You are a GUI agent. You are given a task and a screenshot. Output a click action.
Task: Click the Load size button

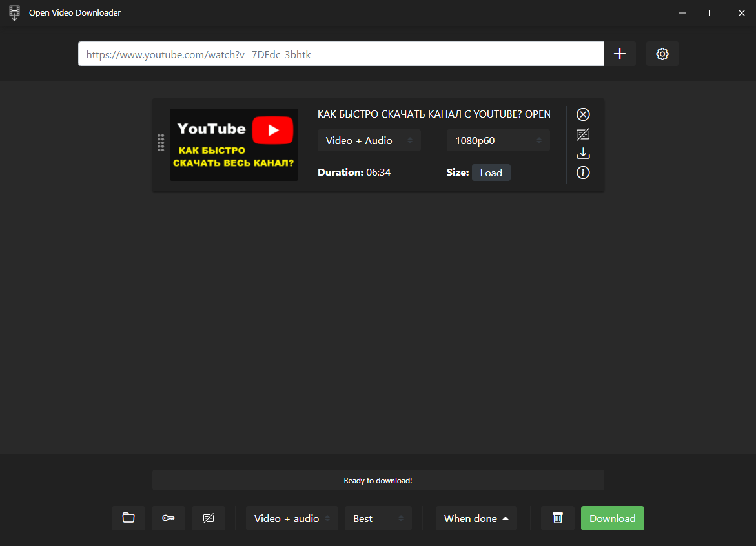[x=491, y=173]
